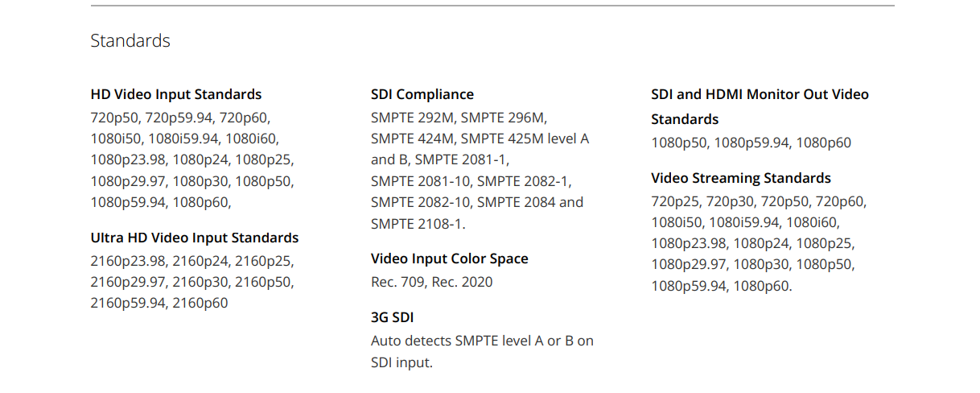
Task: Click the 3G SDI heading
Action: [392, 317]
